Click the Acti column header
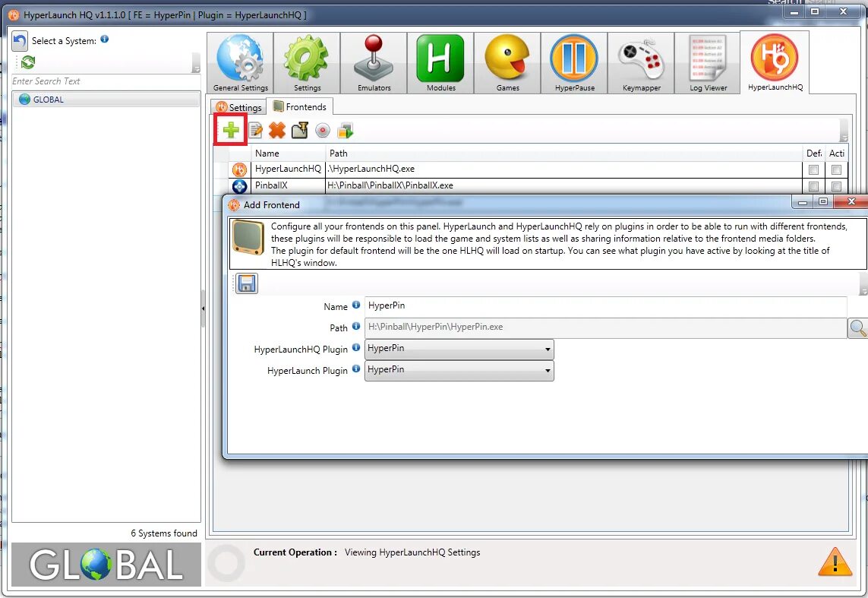The width and height of the screenshot is (868, 598). (x=836, y=153)
